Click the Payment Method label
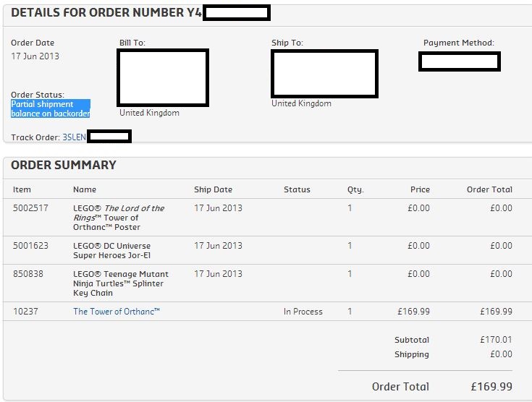The height and width of the screenshot is (402, 532). coord(458,43)
